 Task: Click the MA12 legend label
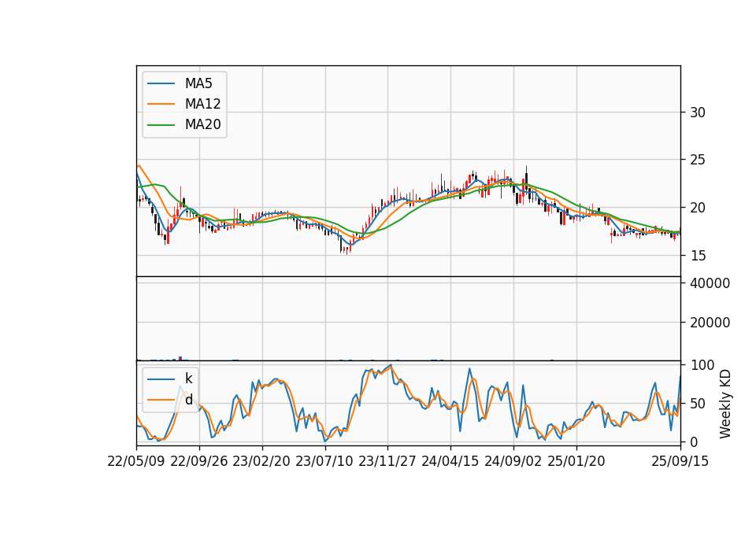[203, 104]
